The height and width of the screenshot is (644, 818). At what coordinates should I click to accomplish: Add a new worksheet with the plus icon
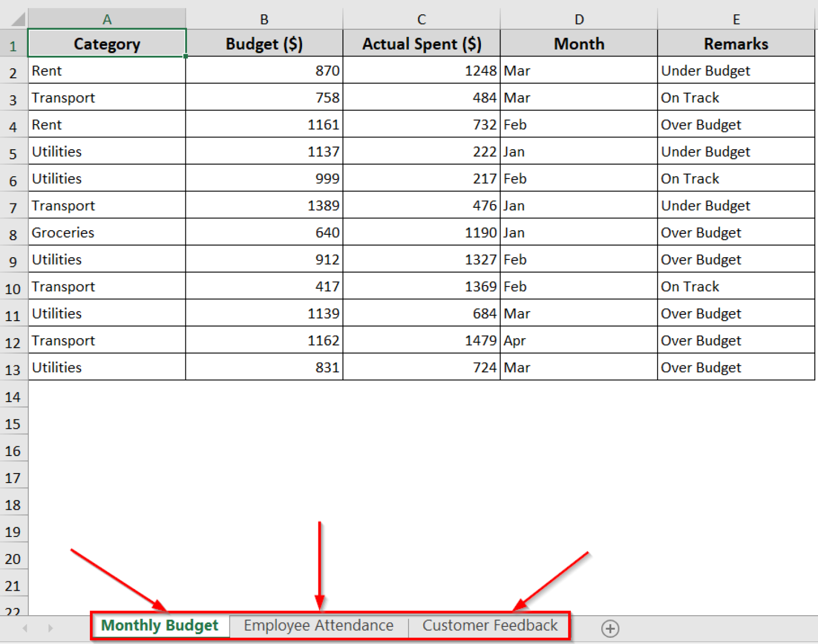tap(610, 629)
